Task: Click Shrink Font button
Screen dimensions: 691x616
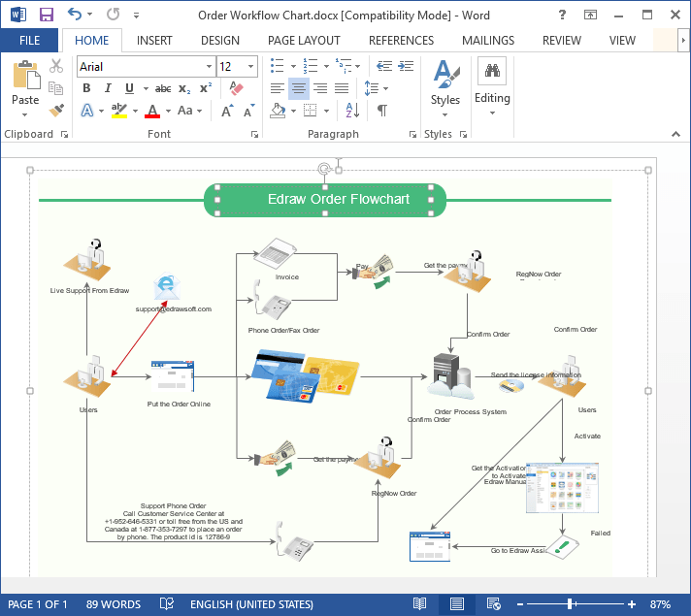Action: pyautogui.click(x=249, y=111)
